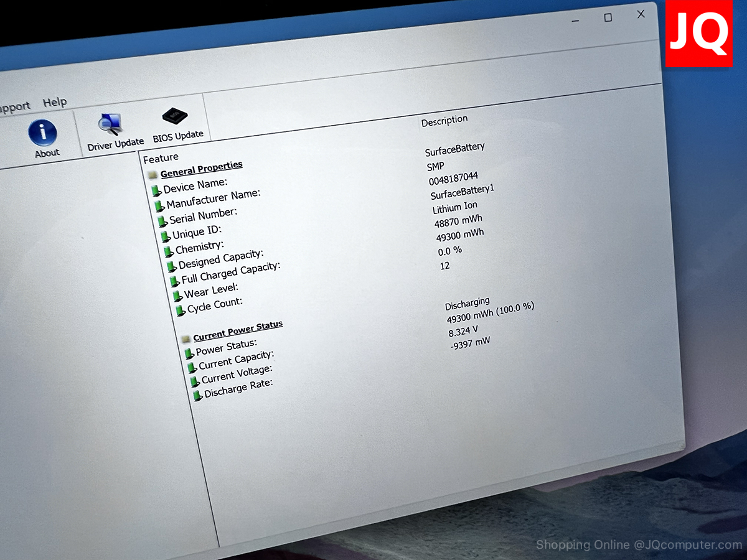Click the cycle count value 12
747x560 pixels.
coord(444,266)
